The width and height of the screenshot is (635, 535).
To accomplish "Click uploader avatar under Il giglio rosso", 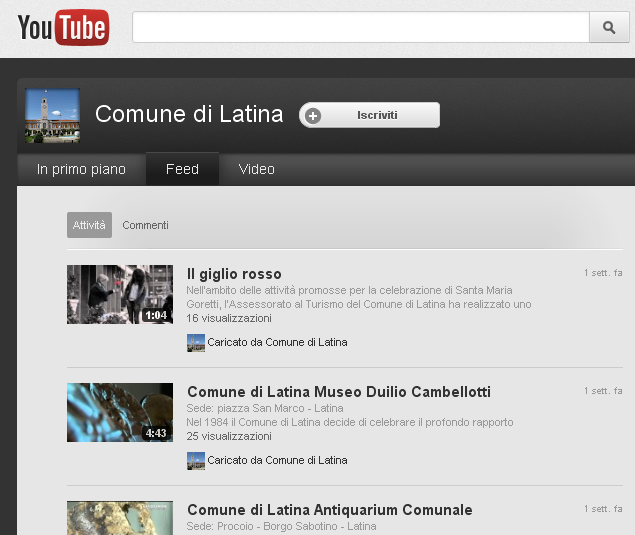I will click(196, 343).
